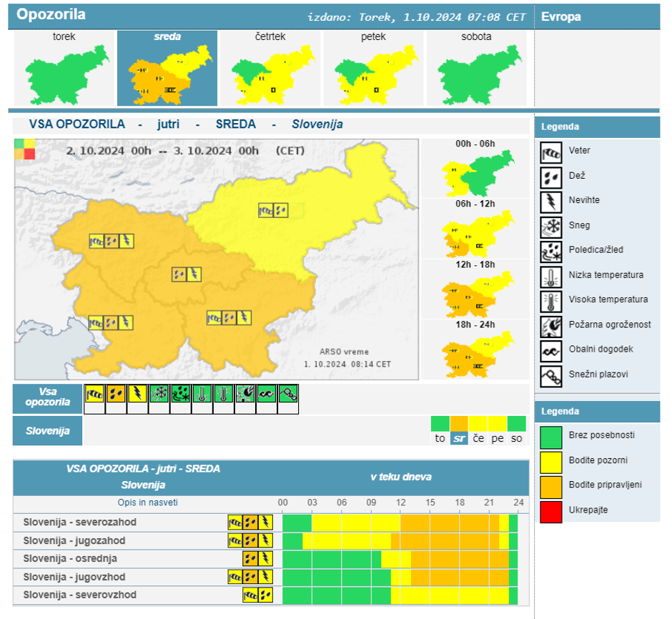Select the rain warning icon in filter row
Image resolution: width=672 pixels, height=619 pixels.
coord(117,395)
